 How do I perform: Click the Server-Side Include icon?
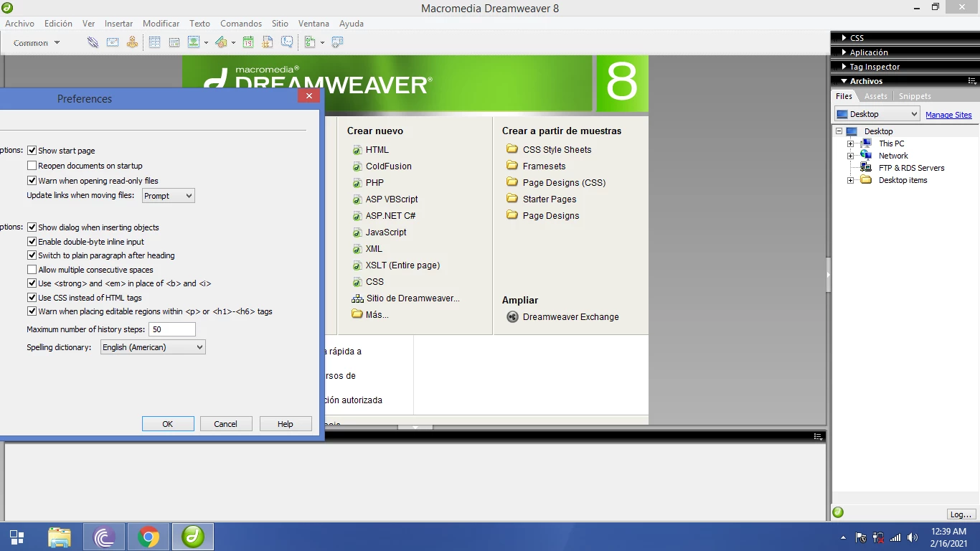(x=268, y=42)
